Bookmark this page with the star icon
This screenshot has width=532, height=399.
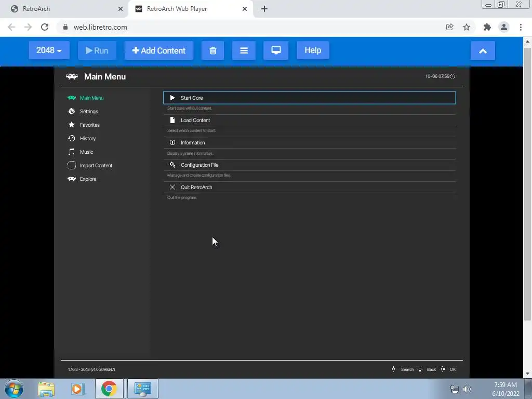point(467,27)
